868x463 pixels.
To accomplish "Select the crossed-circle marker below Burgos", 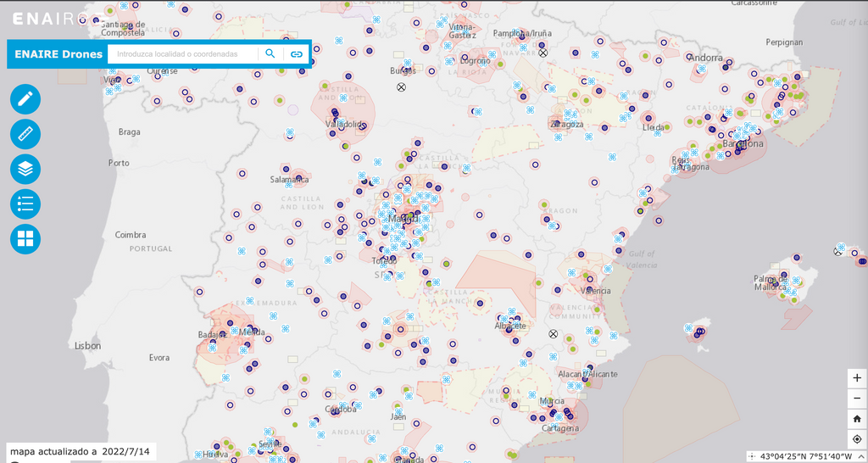I will 402,87.
